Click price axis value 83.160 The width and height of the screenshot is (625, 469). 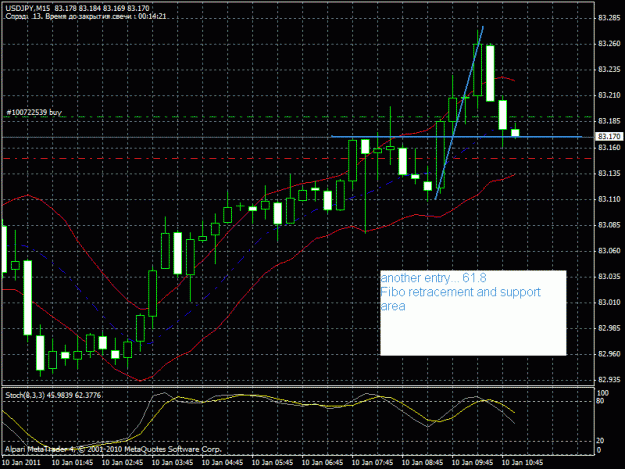pyautogui.click(x=609, y=147)
